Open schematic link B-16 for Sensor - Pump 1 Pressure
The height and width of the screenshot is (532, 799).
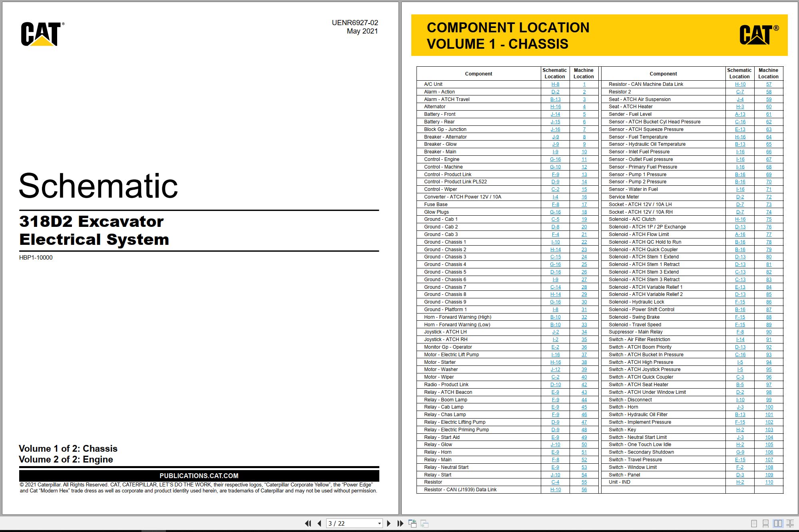740,175
